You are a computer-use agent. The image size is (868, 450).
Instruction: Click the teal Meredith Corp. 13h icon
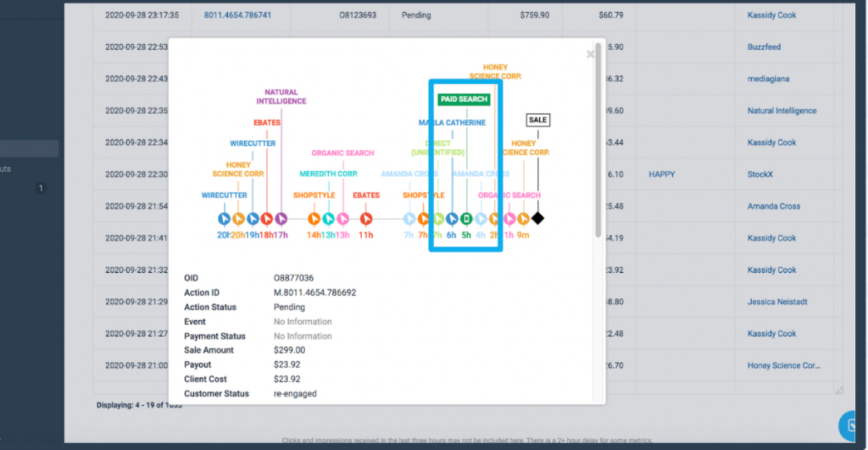coord(328,219)
